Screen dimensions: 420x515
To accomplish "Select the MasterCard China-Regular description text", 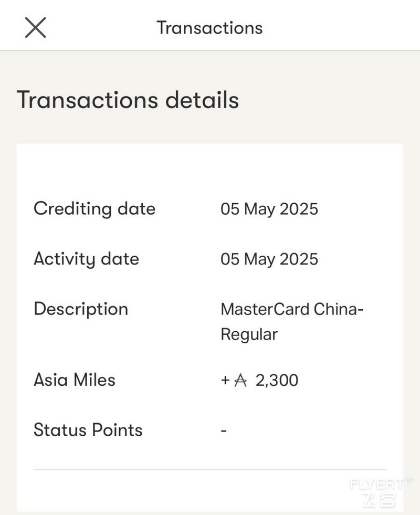I will click(x=292, y=322).
